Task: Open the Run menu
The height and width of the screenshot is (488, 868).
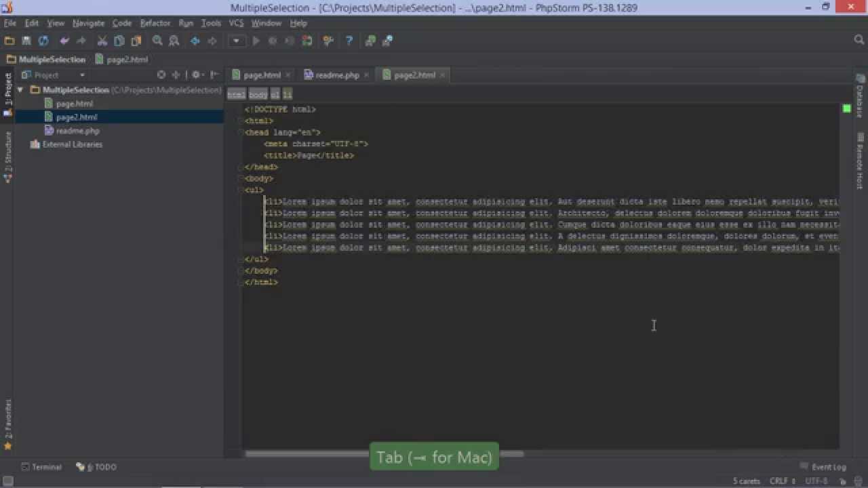Action: click(186, 23)
